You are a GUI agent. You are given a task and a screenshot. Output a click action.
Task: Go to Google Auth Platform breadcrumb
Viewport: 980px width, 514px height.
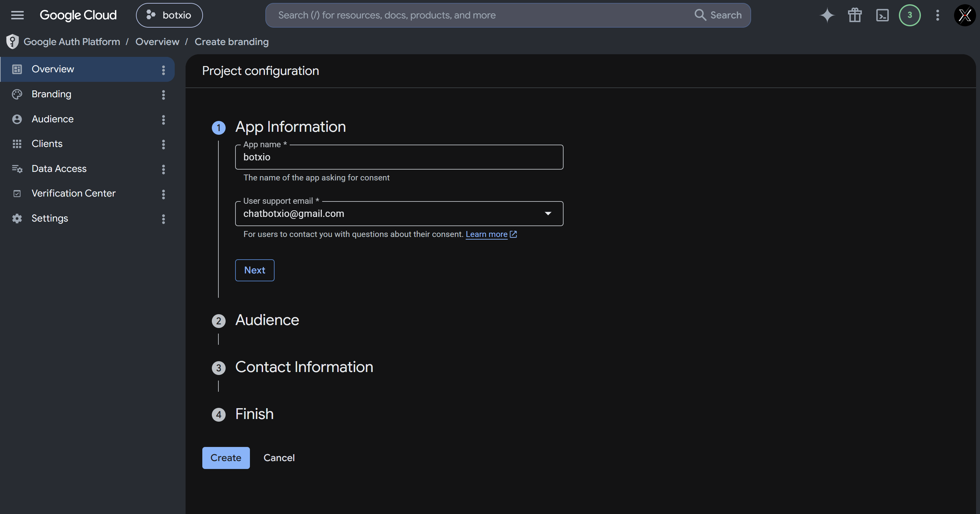pos(72,41)
